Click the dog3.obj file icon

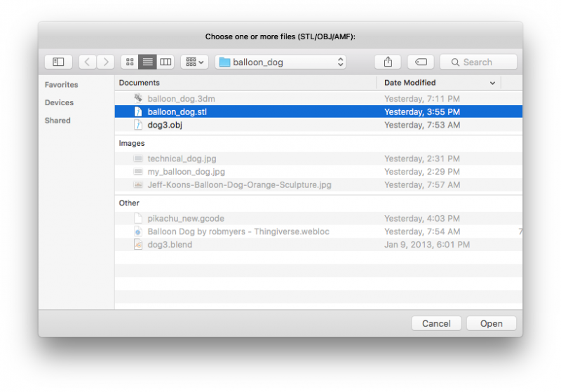click(x=139, y=125)
